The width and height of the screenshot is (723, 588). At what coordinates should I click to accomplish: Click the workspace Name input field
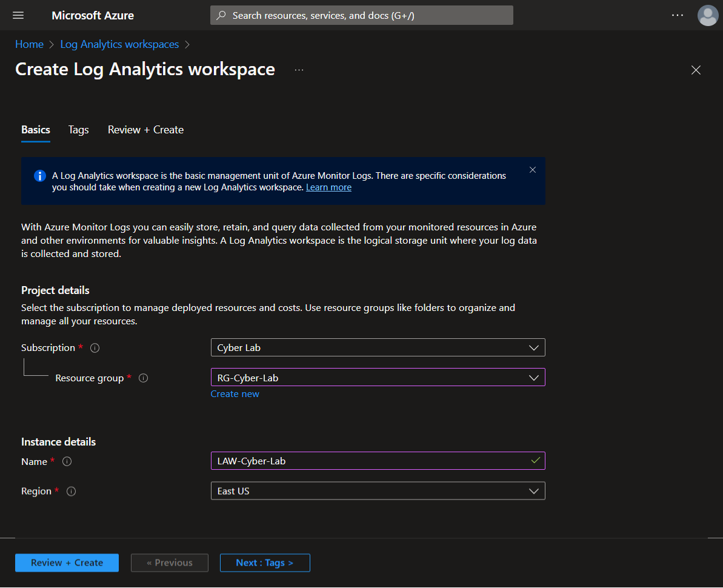point(378,461)
